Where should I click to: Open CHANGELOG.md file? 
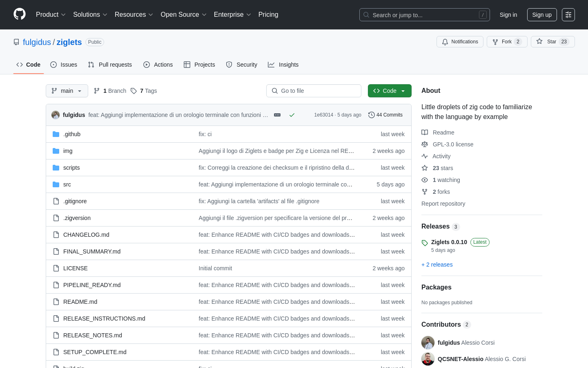[x=86, y=235]
